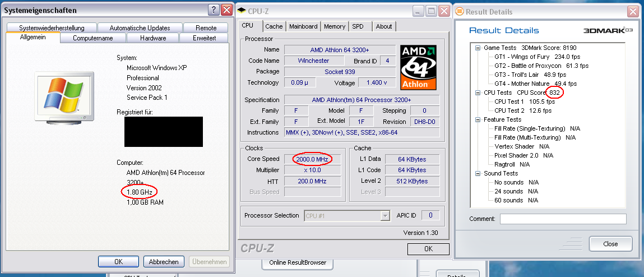Close the Result Details window via title bar

[633, 12]
